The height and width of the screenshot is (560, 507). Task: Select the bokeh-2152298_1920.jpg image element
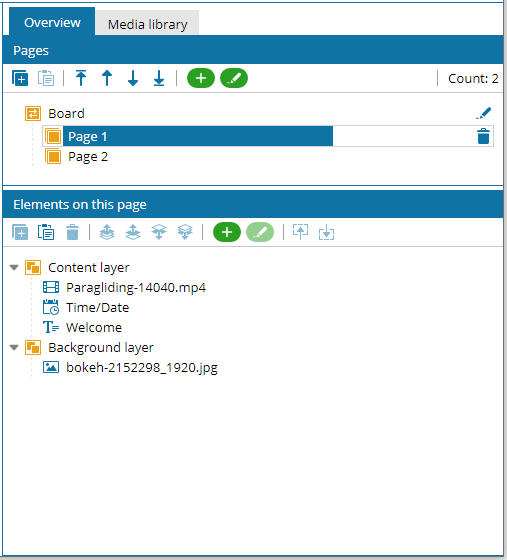(142, 368)
